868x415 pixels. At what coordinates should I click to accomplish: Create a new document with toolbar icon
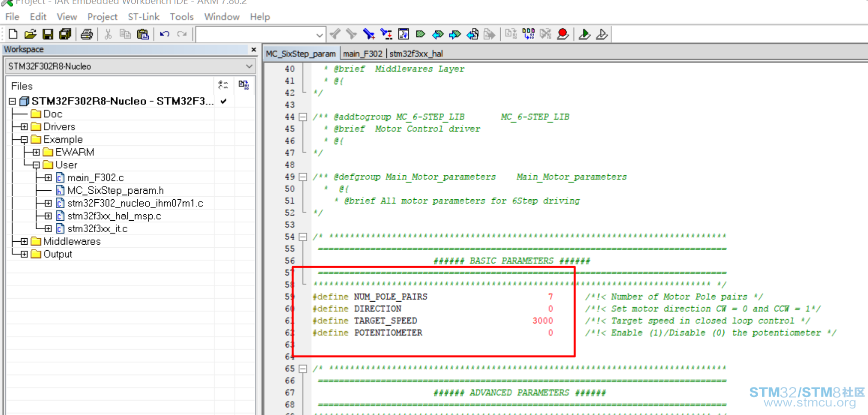coord(13,34)
